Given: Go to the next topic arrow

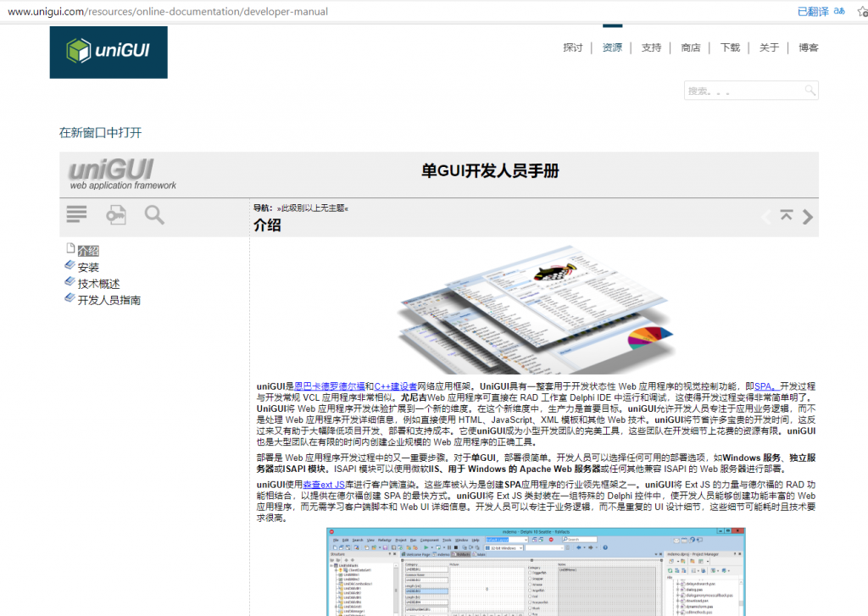Looking at the screenshot, I should point(808,217).
